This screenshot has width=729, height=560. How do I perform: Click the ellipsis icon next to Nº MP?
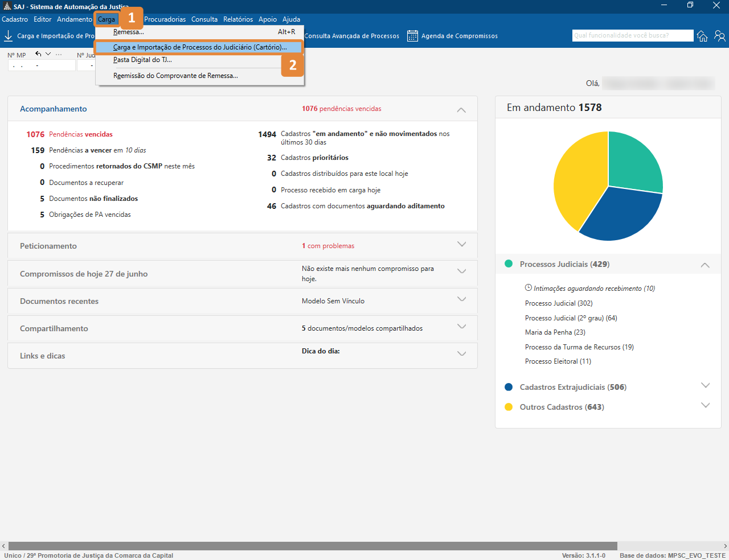tap(59, 55)
